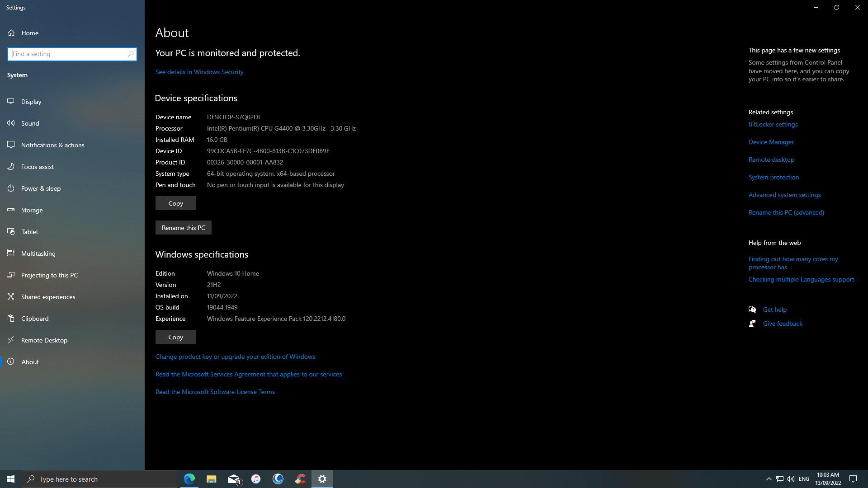Open Advanced system settings link
868x488 pixels.
pyautogui.click(x=785, y=195)
